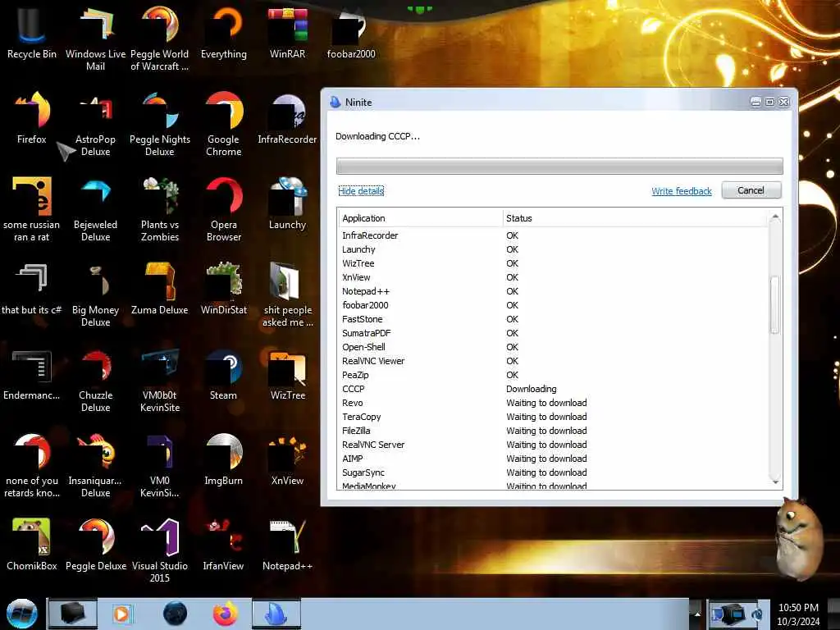Image resolution: width=840 pixels, height=630 pixels.
Task: Select the IrfanView desktop icon
Action: 223,544
